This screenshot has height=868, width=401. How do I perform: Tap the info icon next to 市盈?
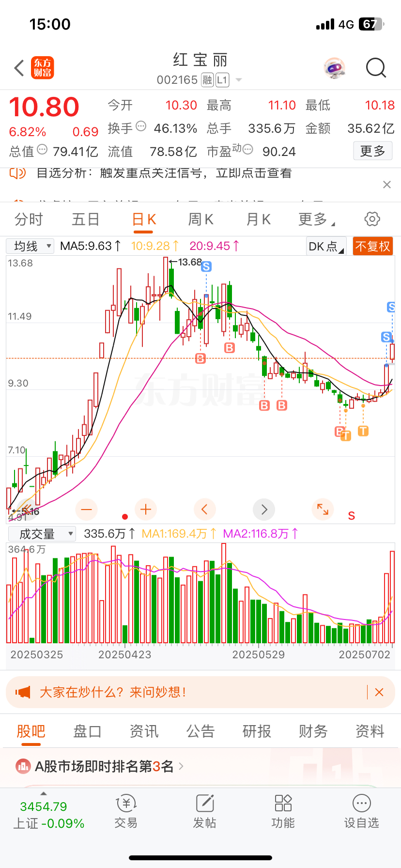[247, 150]
